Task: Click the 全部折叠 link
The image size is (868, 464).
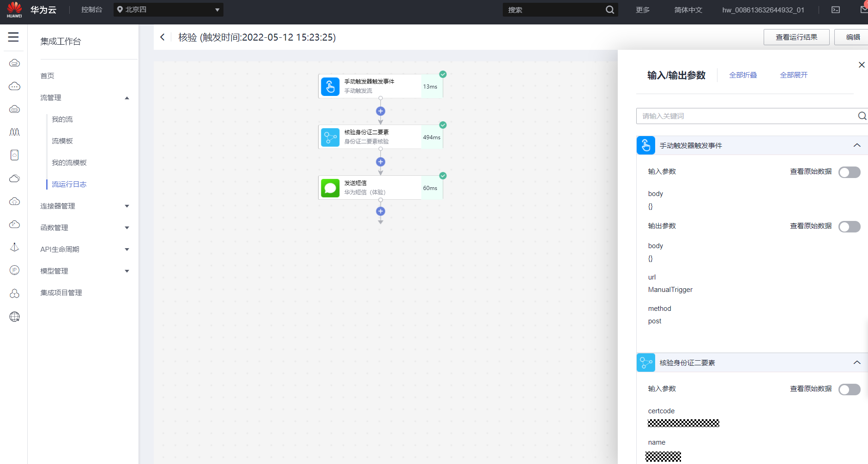Action: pos(743,75)
